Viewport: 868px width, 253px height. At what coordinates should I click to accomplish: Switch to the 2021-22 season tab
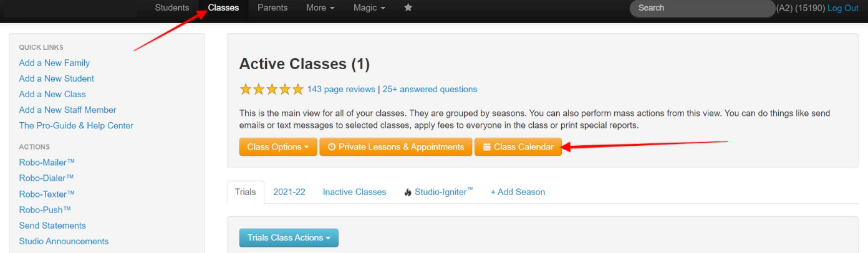pyautogui.click(x=289, y=192)
